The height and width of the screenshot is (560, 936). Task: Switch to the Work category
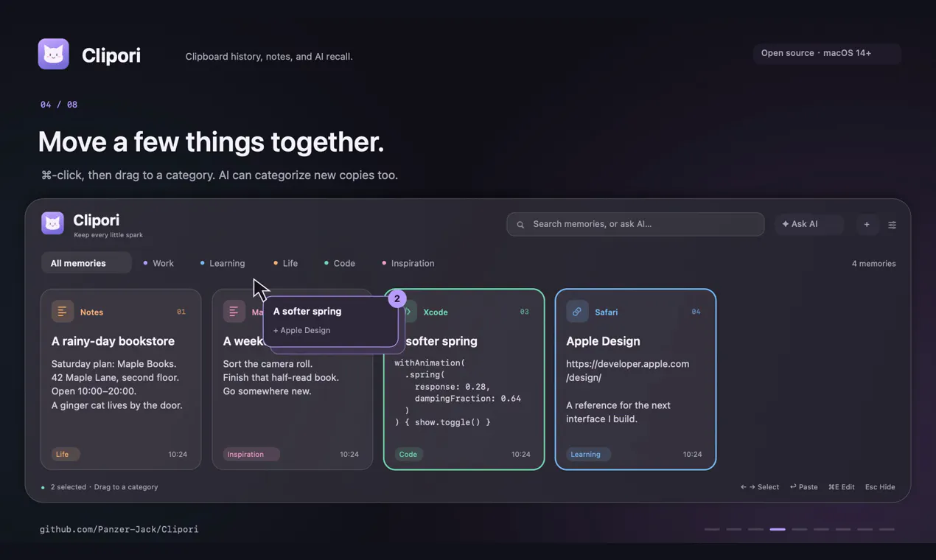158,263
